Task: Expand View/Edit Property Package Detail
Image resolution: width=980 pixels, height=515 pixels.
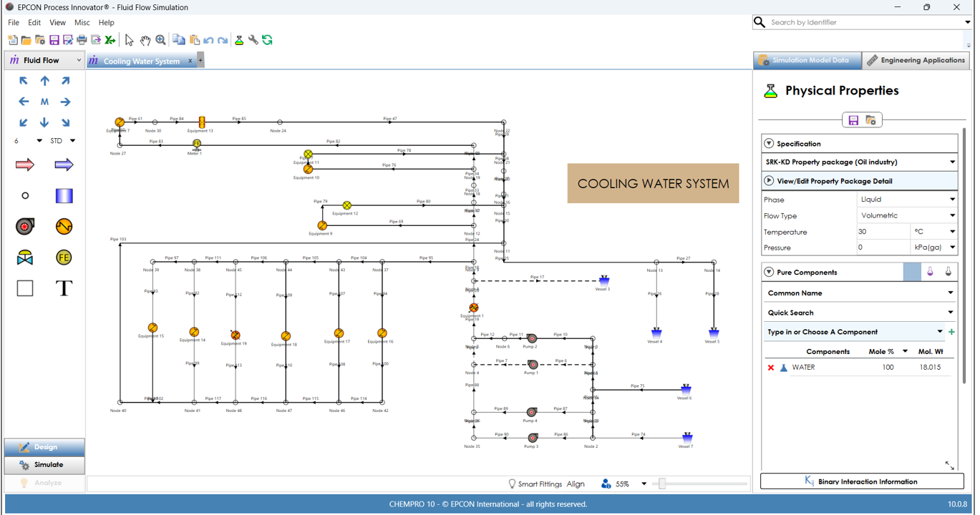Action: pyautogui.click(x=769, y=181)
